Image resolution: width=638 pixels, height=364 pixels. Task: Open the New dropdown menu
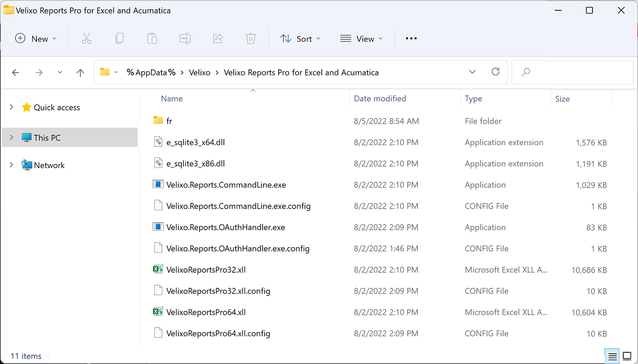[36, 39]
